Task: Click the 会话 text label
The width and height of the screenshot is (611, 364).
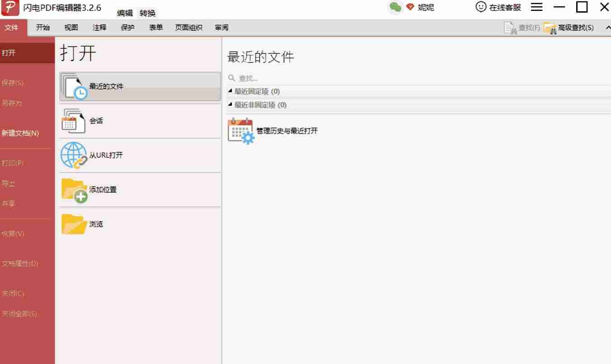Action: pyautogui.click(x=96, y=121)
